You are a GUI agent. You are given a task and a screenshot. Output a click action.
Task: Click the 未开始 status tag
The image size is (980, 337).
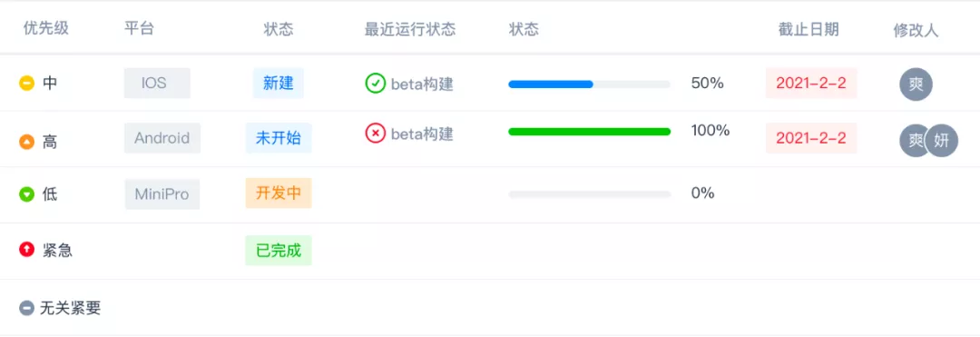[279, 138]
